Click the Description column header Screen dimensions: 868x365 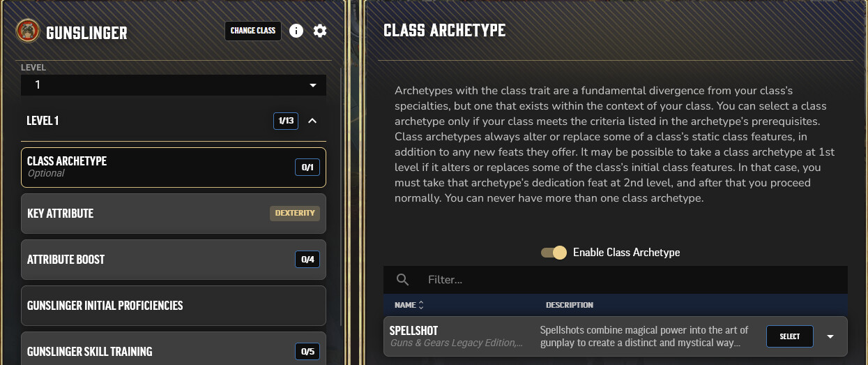pyautogui.click(x=569, y=305)
